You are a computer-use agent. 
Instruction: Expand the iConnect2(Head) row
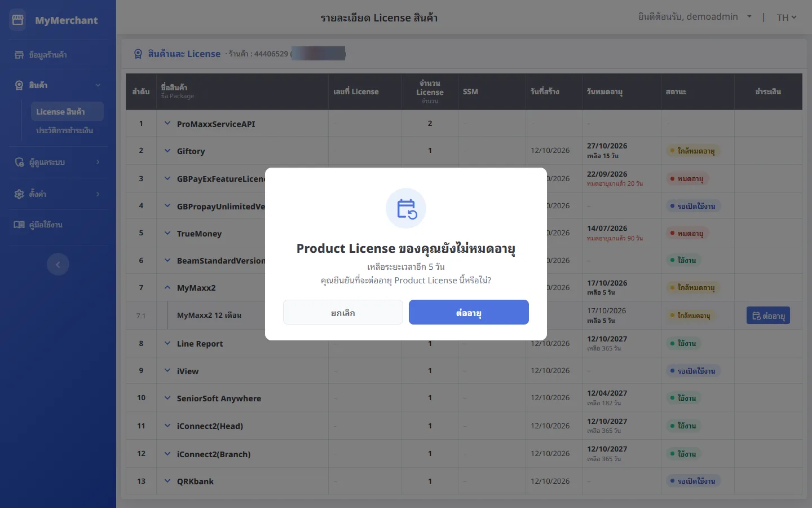tap(167, 426)
